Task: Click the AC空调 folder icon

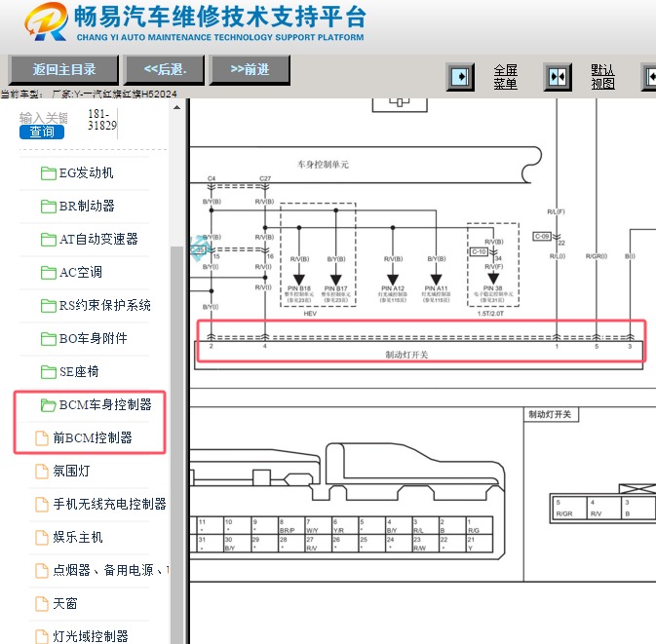Action: tap(49, 273)
